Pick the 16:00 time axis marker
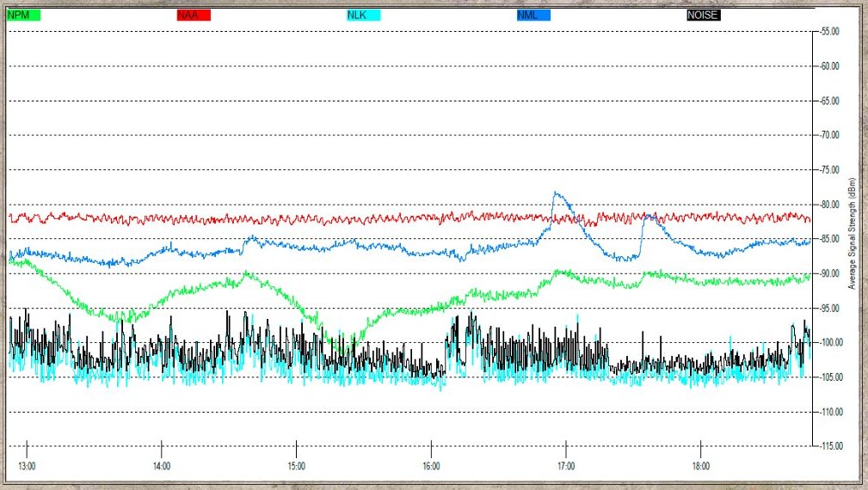The height and width of the screenshot is (490, 868). click(x=431, y=466)
